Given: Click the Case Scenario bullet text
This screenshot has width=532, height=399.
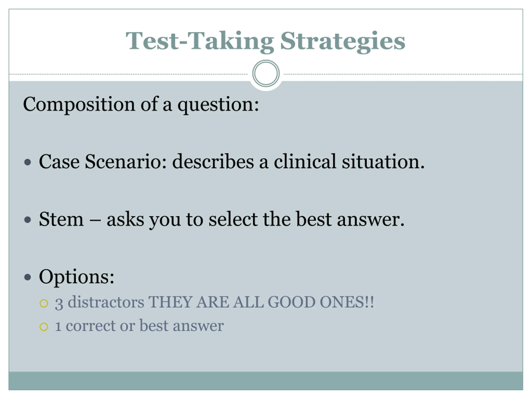Looking at the screenshot, I should pos(232,162).
